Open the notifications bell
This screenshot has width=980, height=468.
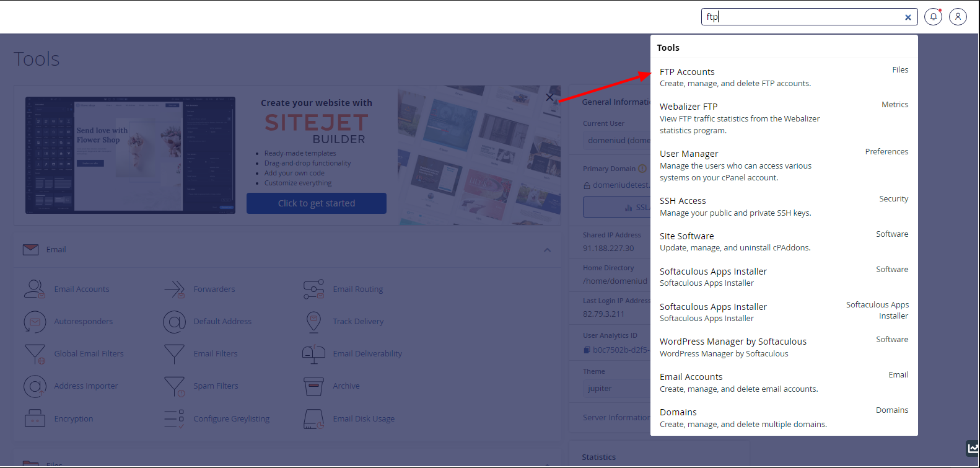933,17
